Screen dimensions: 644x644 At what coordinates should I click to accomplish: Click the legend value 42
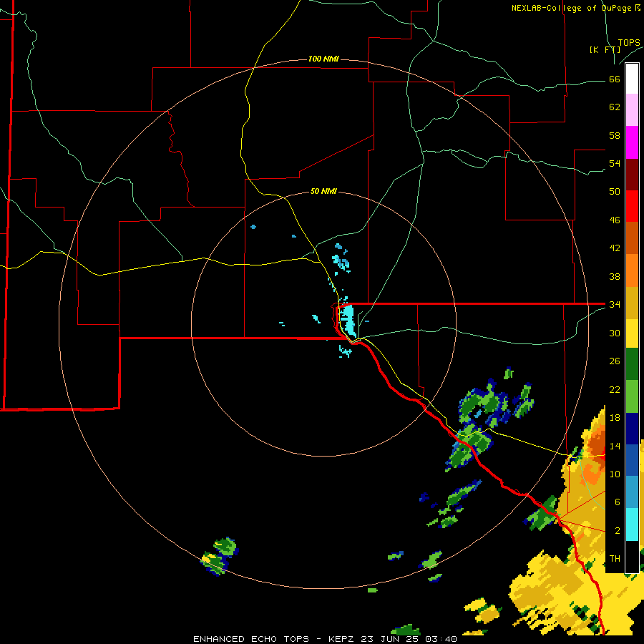pyautogui.click(x=615, y=248)
